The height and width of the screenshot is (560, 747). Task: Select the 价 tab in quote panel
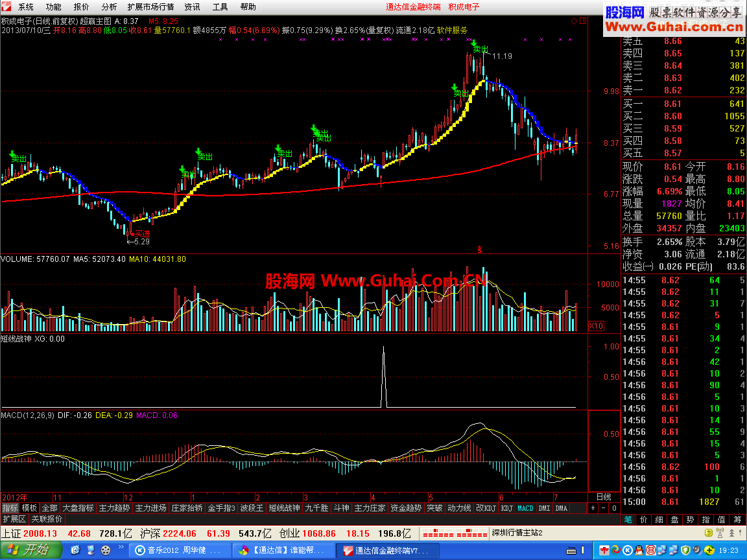pyautogui.click(x=644, y=520)
